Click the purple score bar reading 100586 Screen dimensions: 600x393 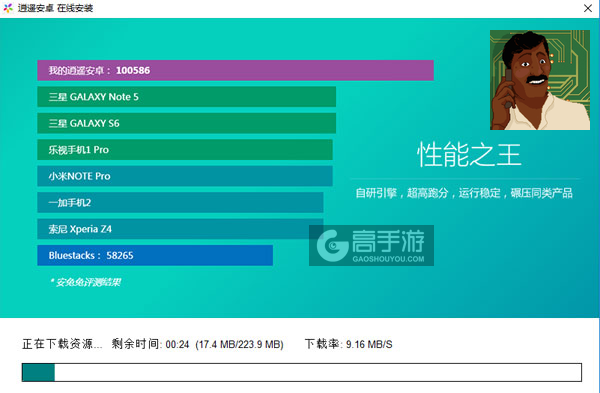235,70
